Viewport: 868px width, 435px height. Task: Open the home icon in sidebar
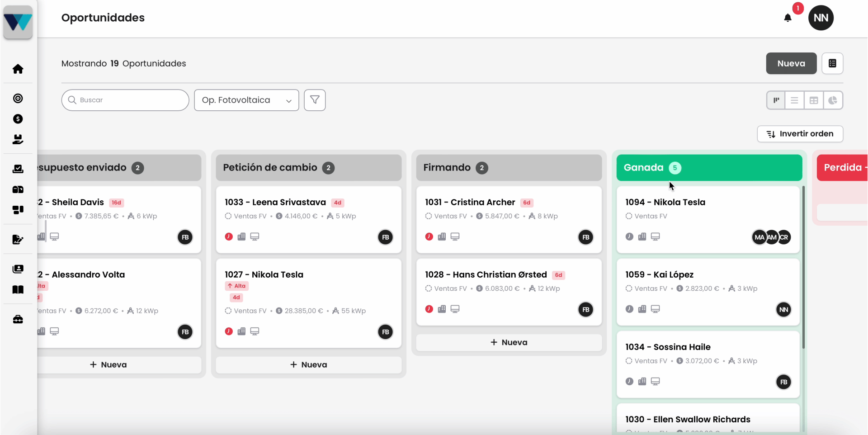(x=18, y=69)
